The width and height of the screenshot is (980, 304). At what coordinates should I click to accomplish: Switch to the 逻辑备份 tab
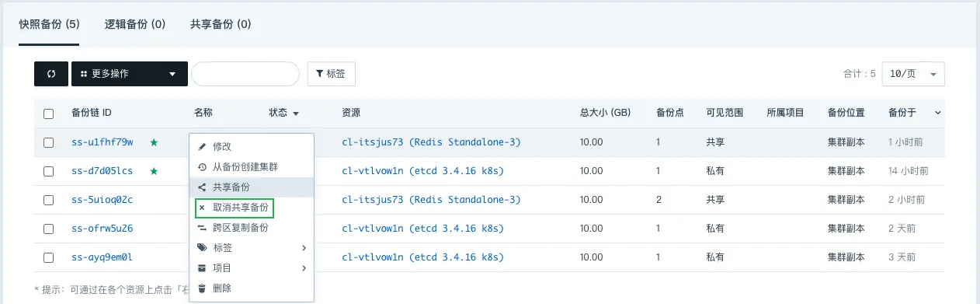[x=135, y=24]
